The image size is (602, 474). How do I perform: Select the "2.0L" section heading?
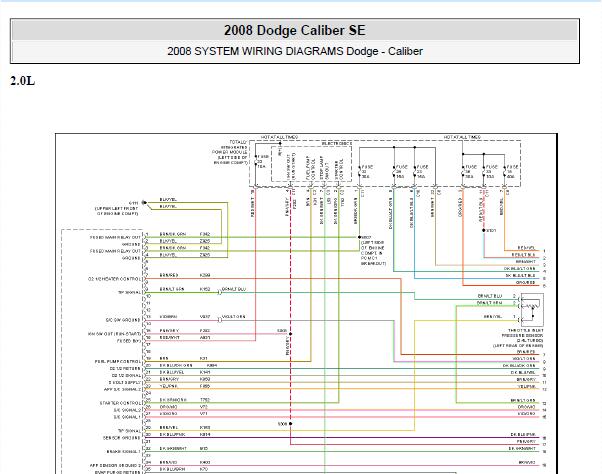click(x=22, y=81)
